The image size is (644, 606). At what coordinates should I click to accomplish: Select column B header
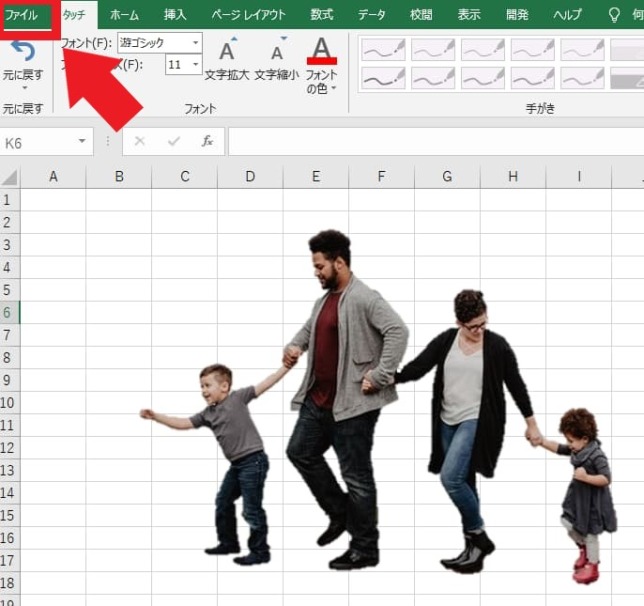coord(119,177)
